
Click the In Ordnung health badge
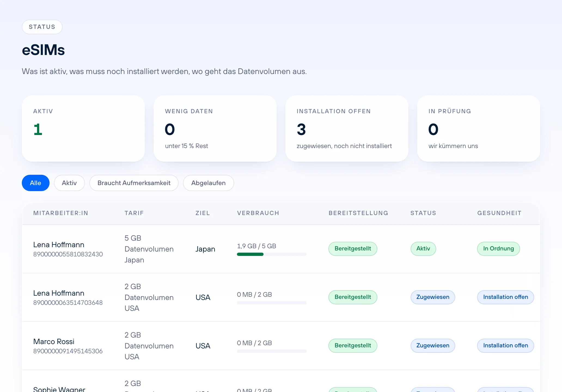pos(499,249)
